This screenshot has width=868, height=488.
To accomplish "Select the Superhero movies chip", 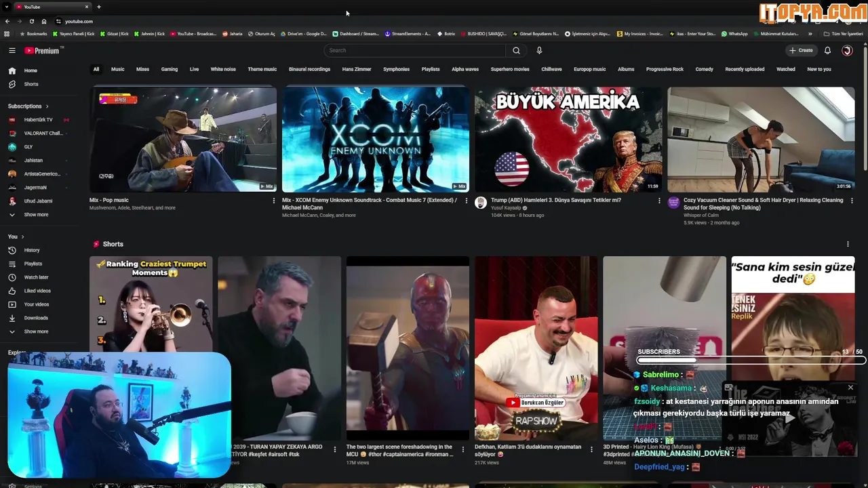I will point(510,69).
